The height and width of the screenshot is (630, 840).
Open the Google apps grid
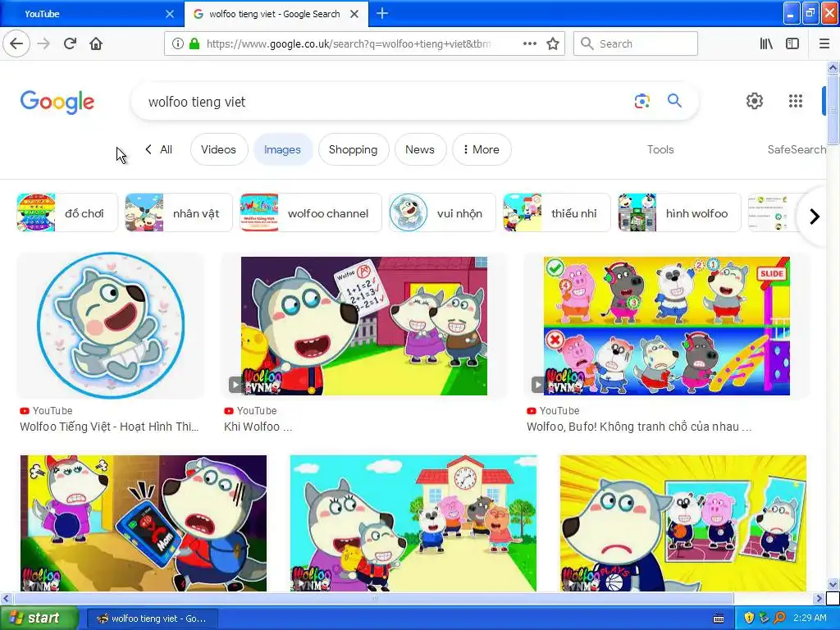pyautogui.click(x=796, y=101)
